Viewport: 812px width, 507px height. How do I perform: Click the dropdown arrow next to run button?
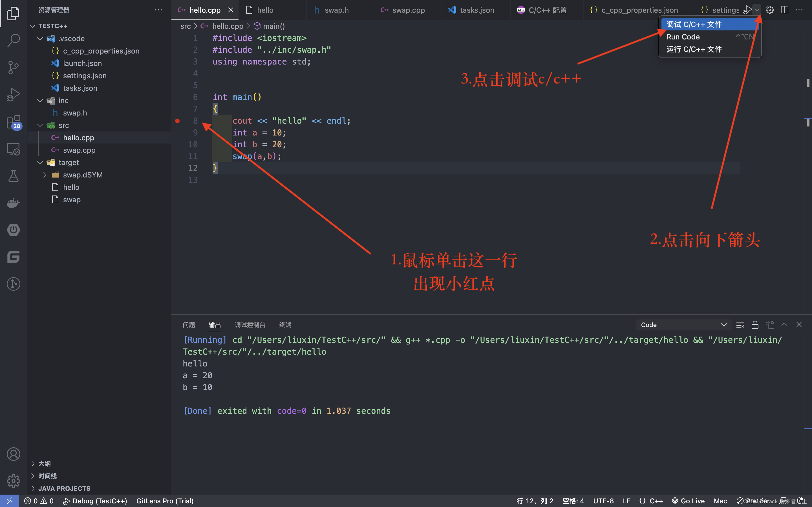(756, 10)
